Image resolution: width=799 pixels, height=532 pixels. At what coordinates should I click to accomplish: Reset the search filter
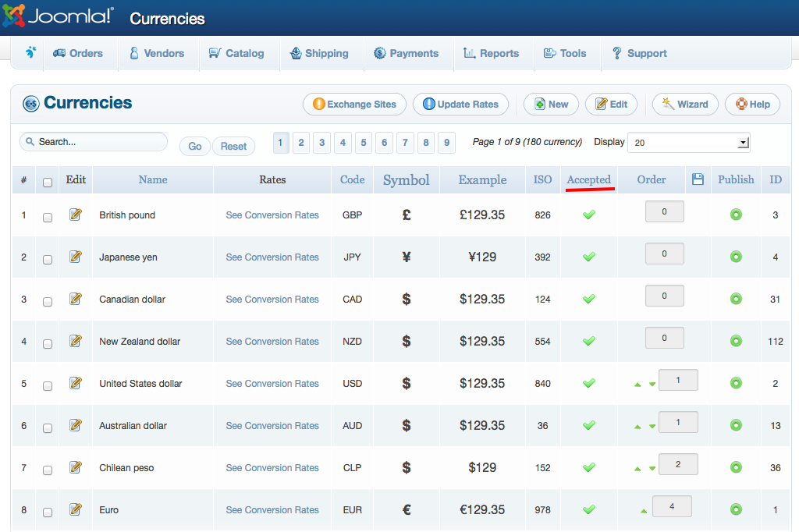pos(233,146)
